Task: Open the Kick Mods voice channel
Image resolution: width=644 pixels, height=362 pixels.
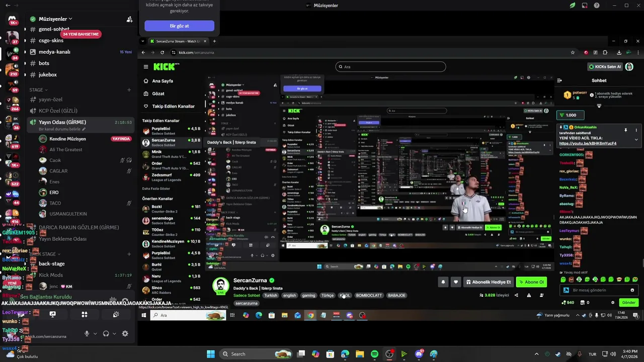Action: 51,275
